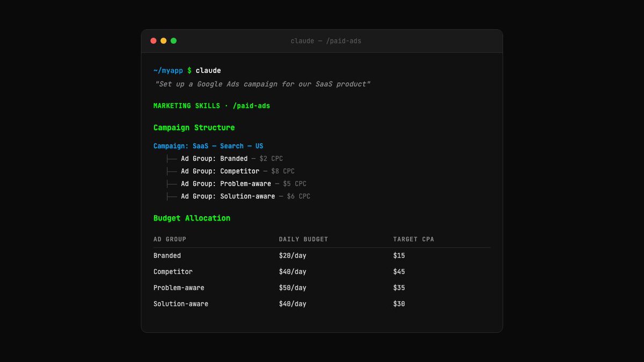The image size is (644, 362).
Task: Click the '~/myapp' prompt path
Action: tap(168, 71)
